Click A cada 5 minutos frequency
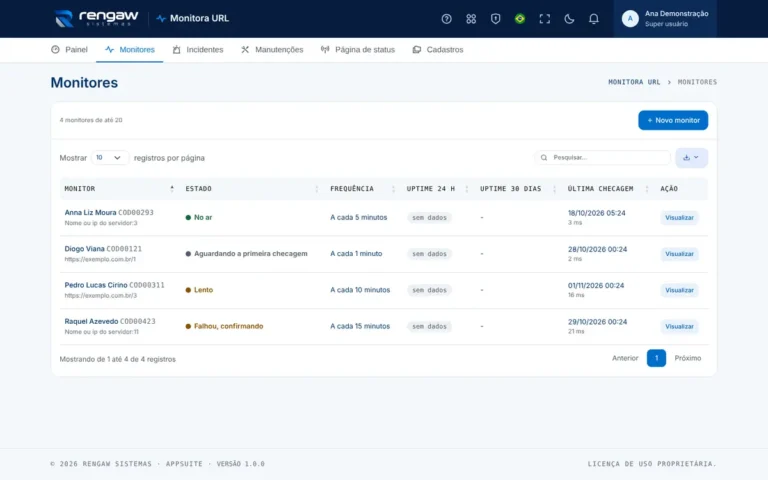 click(359, 217)
